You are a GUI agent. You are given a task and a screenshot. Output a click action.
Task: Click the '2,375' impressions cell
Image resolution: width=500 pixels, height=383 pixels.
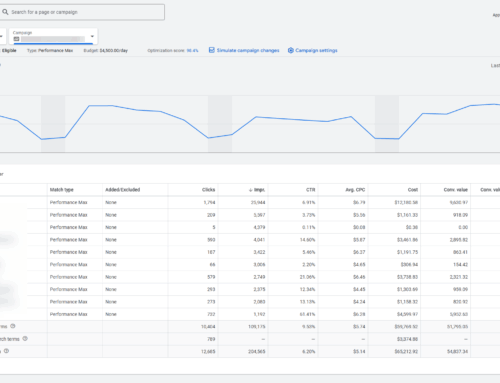pyautogui.click(x=259, y=289)
